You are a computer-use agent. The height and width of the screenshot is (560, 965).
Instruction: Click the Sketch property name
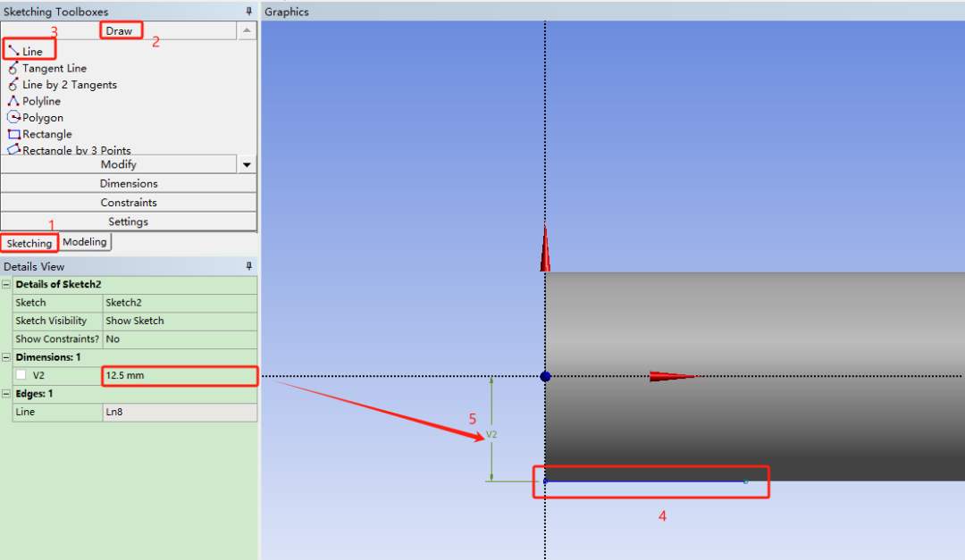click(30, 303)
